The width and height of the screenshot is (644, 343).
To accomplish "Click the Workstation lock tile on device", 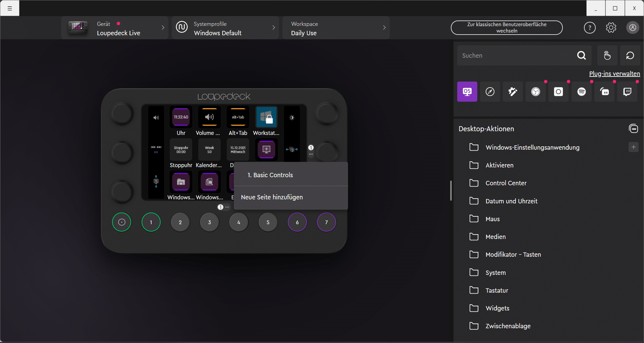I will tap(266, 117).
